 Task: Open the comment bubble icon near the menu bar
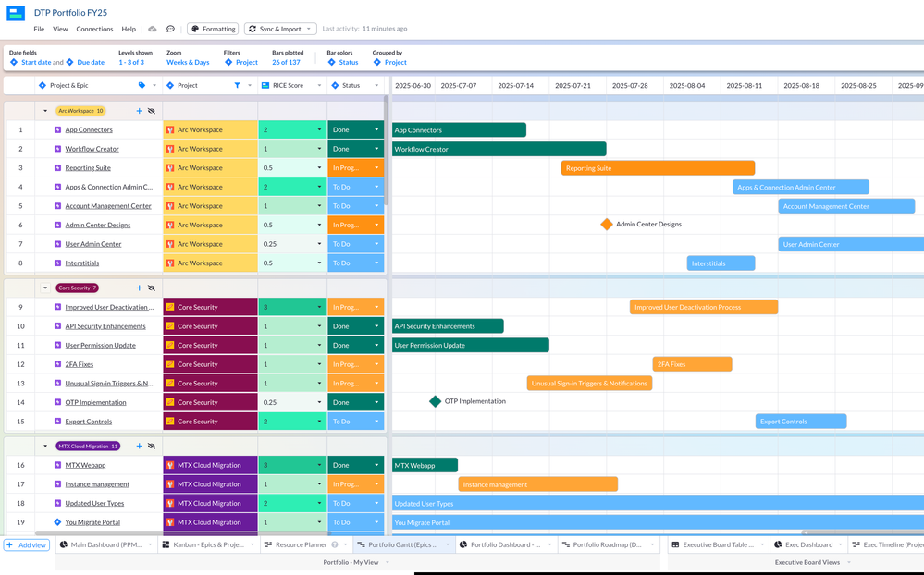tap(170, 29)
